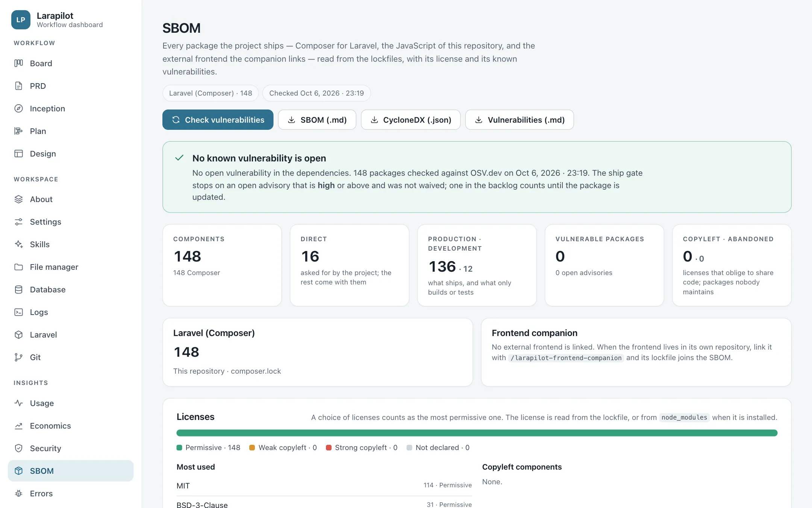Click the Settings sliders icon
Image resolution: width=812 pixels, height=508 pixels.
click(18, 222)
